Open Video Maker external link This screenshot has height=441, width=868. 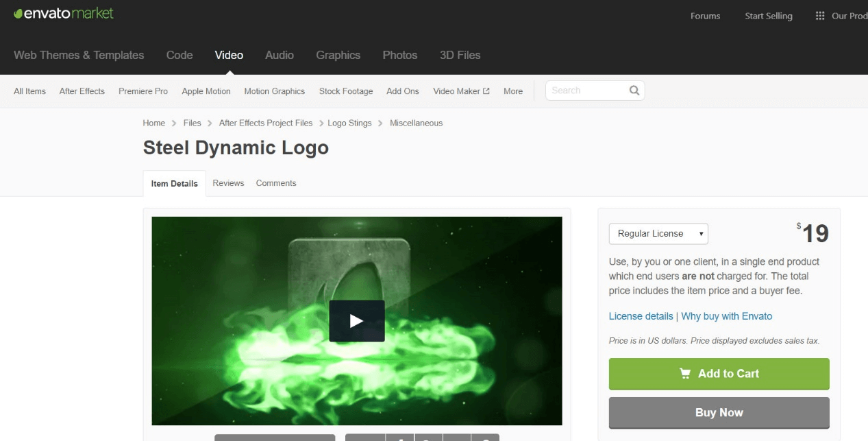click(x=461, y=91)
